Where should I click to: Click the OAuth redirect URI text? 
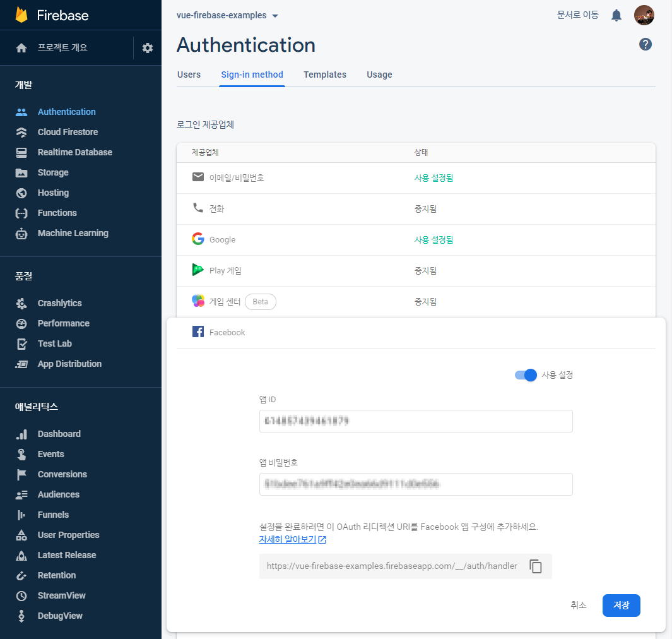tap(392, 566)
